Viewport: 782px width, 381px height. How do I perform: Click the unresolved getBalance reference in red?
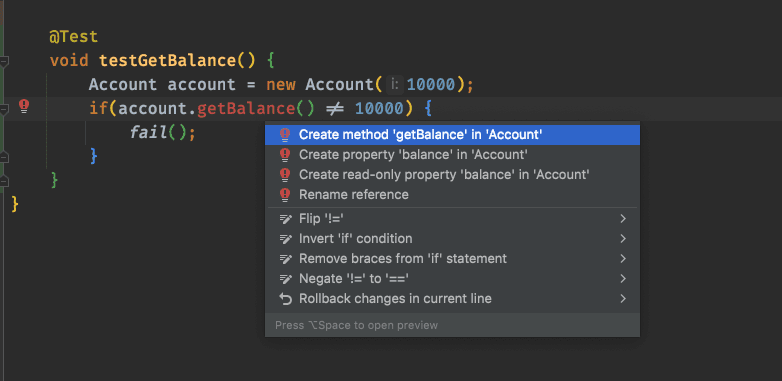click(246, 109)
